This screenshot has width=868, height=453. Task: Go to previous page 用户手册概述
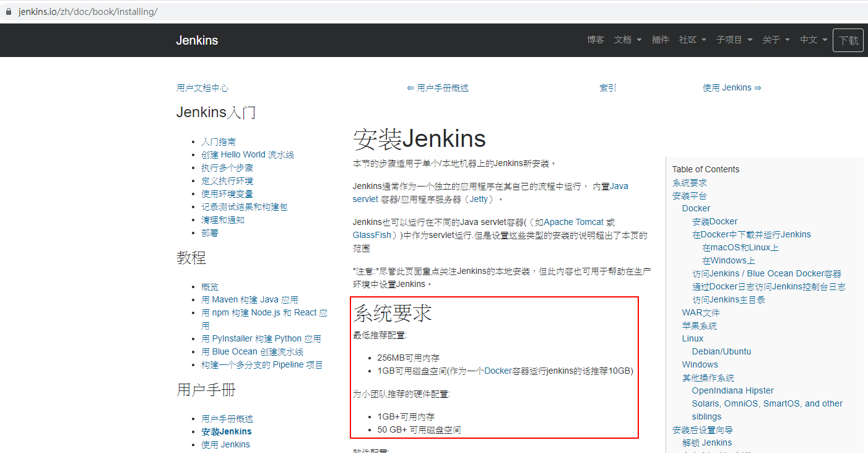click(x=438, y=88)
